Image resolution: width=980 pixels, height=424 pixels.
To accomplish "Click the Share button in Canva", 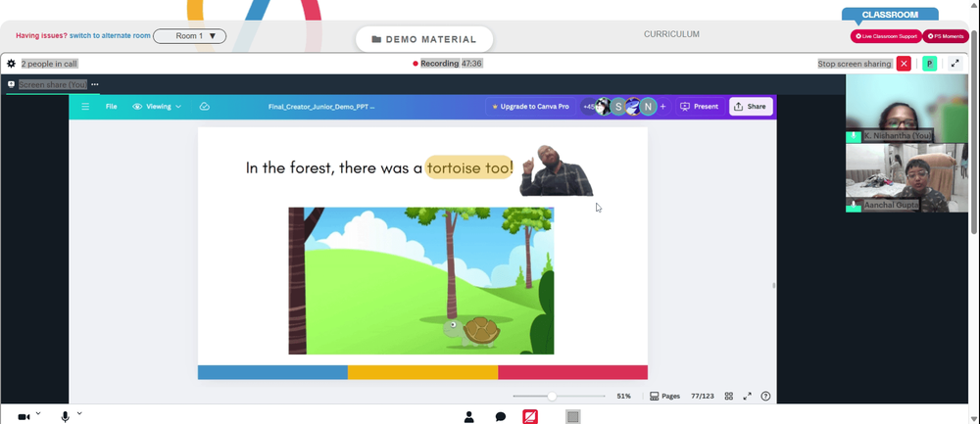I will tap(751, 107).
